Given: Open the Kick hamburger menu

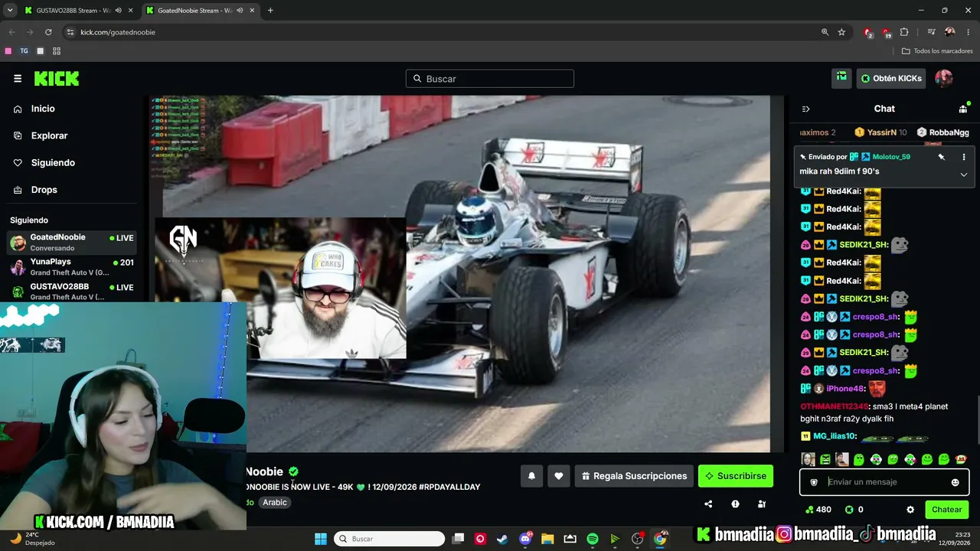Looking at the screenshot, I should 18,78.
